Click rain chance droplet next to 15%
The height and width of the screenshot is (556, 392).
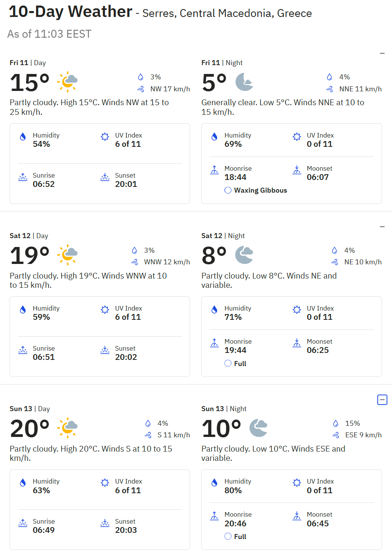point(336,423)
